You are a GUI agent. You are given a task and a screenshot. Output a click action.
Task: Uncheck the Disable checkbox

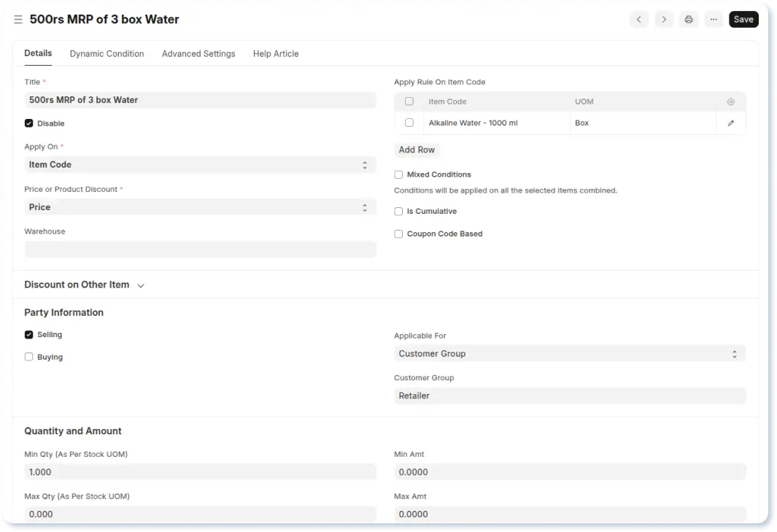pyautogui.click(x=29, y=124)
